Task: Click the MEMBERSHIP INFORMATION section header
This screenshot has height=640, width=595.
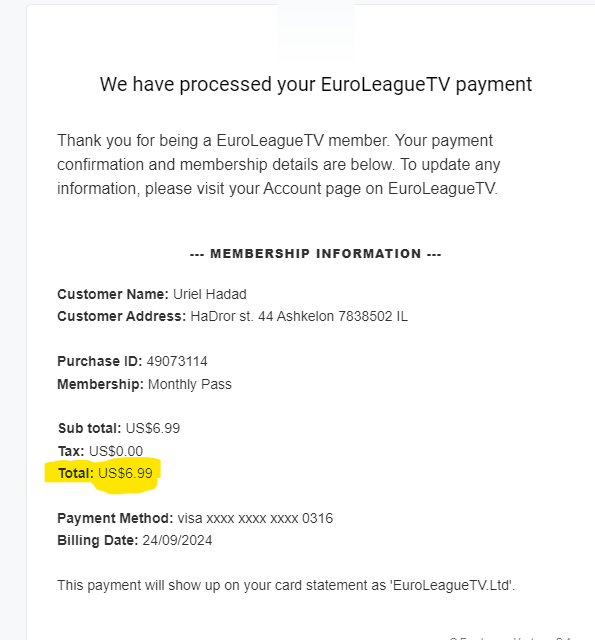Action: point(315,253)
